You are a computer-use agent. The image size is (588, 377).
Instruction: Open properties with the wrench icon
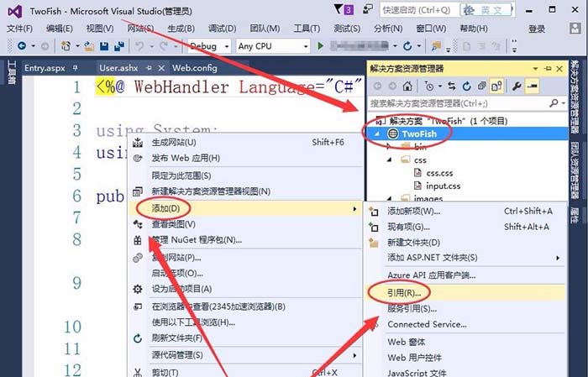click(517, 86)
